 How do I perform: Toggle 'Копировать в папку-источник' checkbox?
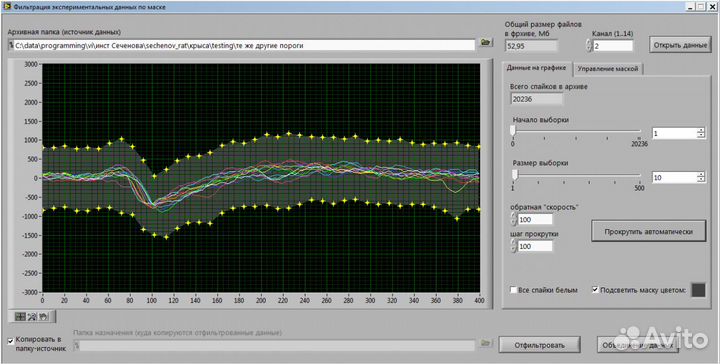click(x=11, y=341)
